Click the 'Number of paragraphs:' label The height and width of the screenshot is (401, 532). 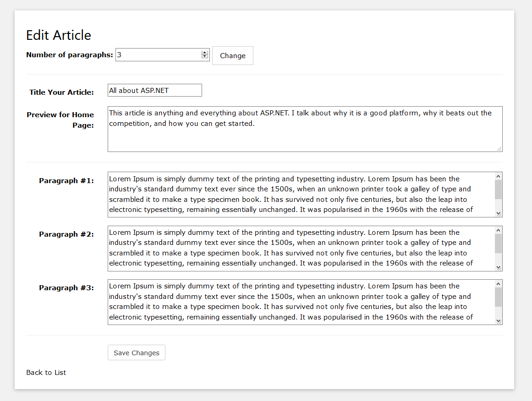pyautogui.click(x=70, y=55)
